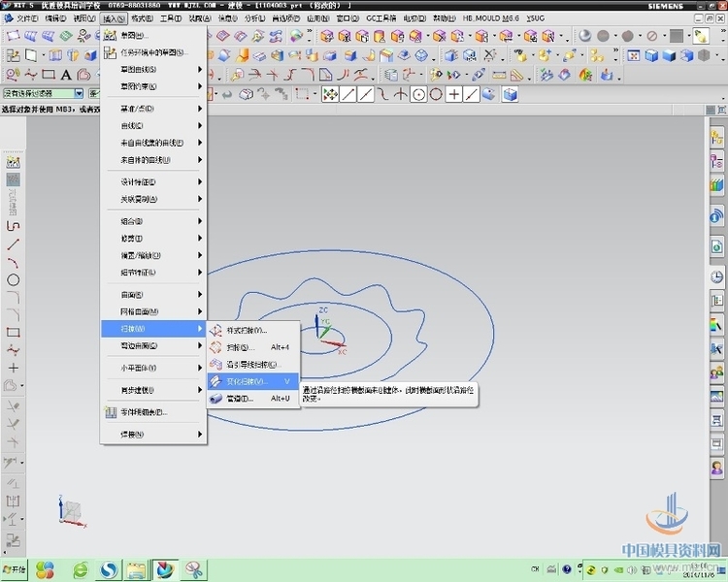Choose 沿引导线扫掠 (Sweep along Guide) entry

253,365
